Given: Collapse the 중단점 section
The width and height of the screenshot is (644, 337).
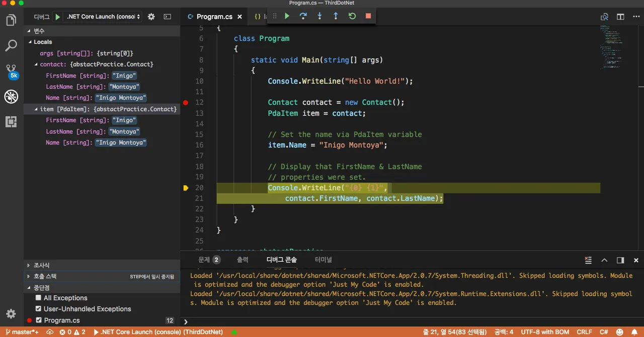Looking at the screenshot, I should (102, 287).
